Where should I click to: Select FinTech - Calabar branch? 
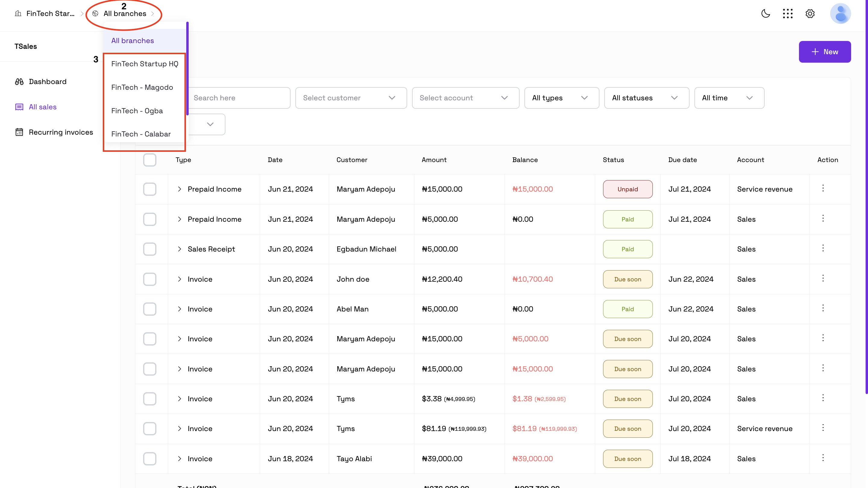tap(145, 134)
